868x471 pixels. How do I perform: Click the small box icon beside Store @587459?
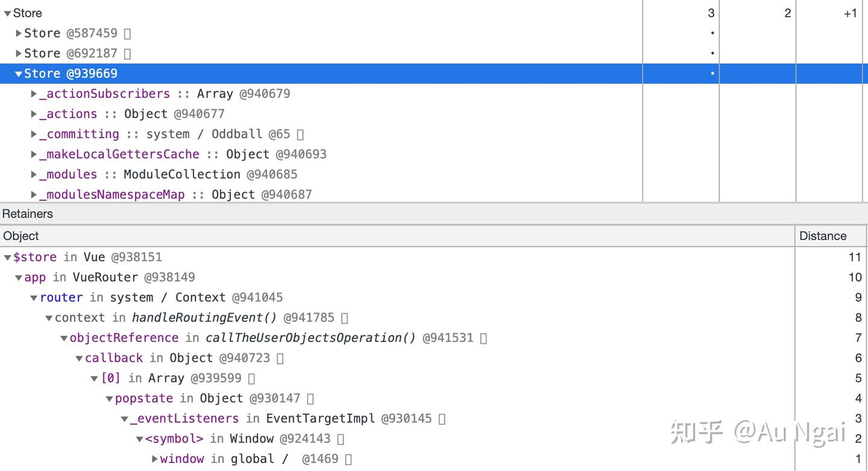click(x=127, y=34)
